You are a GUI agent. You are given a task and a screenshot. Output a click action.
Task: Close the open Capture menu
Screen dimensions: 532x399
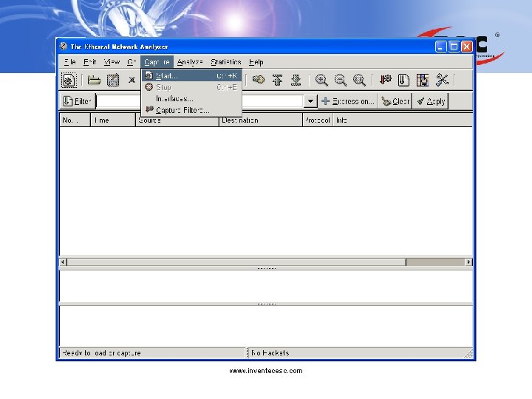[157, 62]
